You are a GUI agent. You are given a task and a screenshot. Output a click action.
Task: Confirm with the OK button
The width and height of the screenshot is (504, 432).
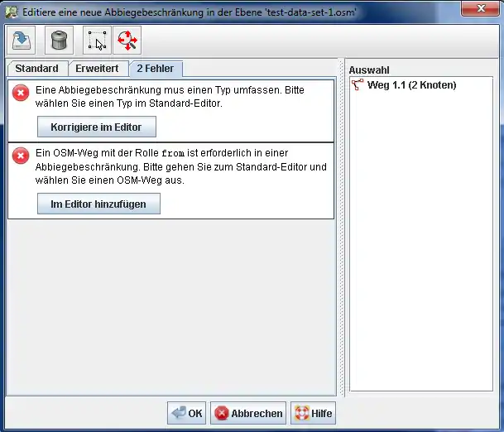pyautogui.click(x=186, y=414)
